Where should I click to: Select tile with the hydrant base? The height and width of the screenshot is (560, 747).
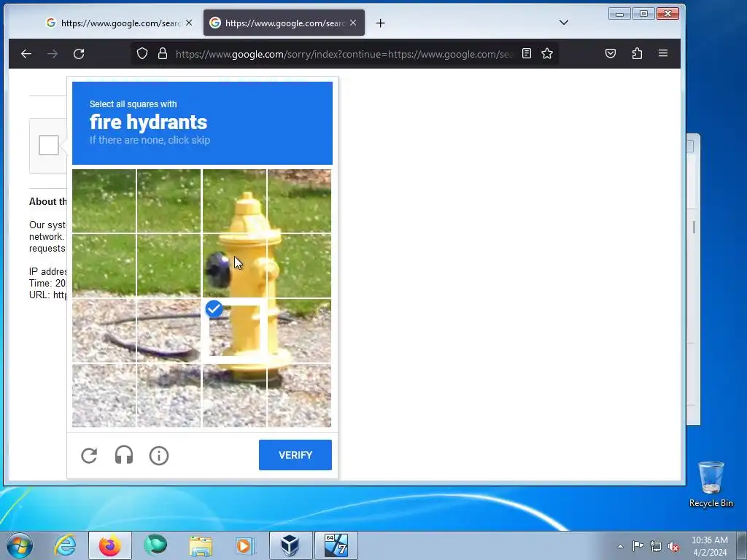coord(234,395)
